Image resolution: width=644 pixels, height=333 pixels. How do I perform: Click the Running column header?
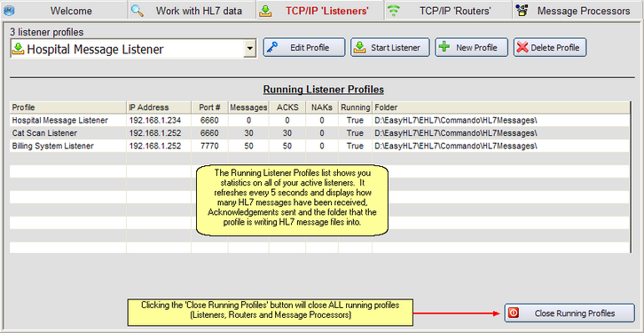(355, 107)
